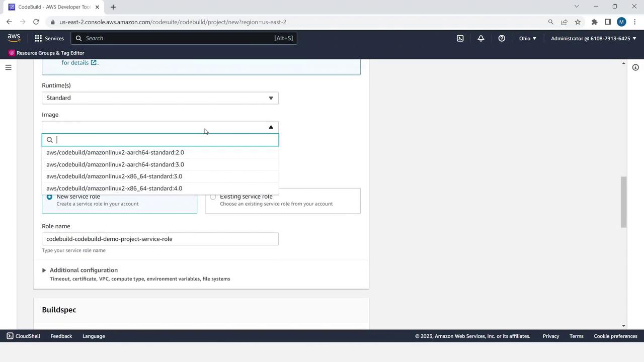Open the 'for details' link
644x362 pixels.
click(x=75, y=63)
